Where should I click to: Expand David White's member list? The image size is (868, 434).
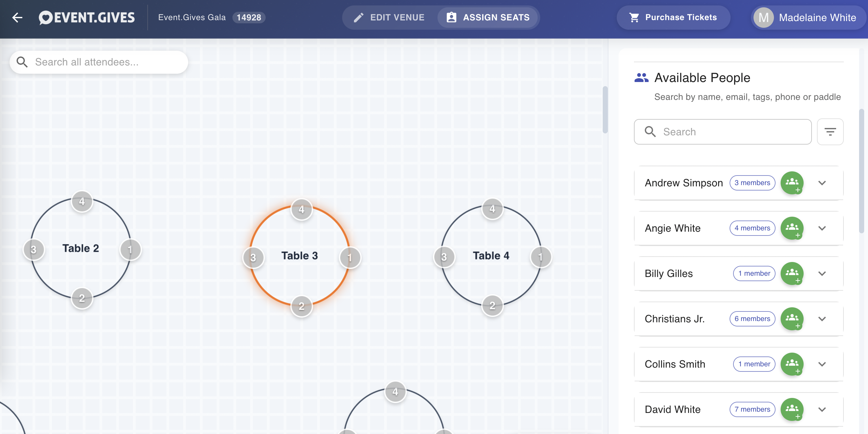(x=822, y=409)
